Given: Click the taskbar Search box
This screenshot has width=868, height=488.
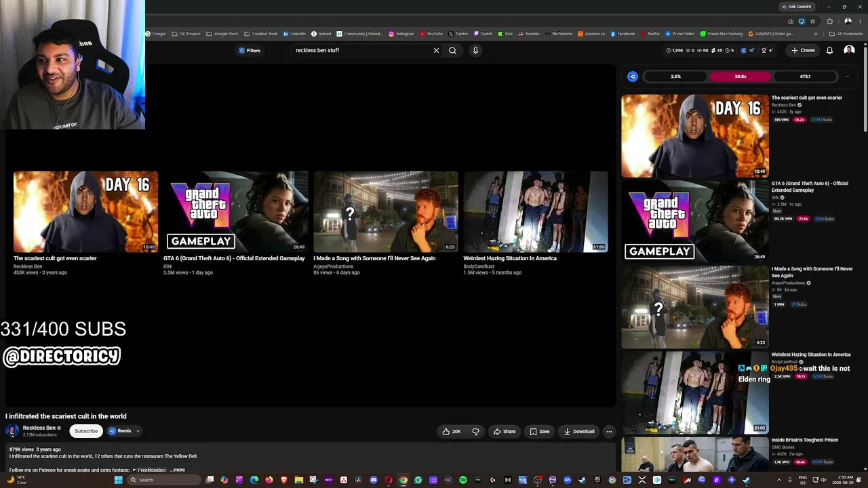Looking at the screenshot, I should point(164,480).
